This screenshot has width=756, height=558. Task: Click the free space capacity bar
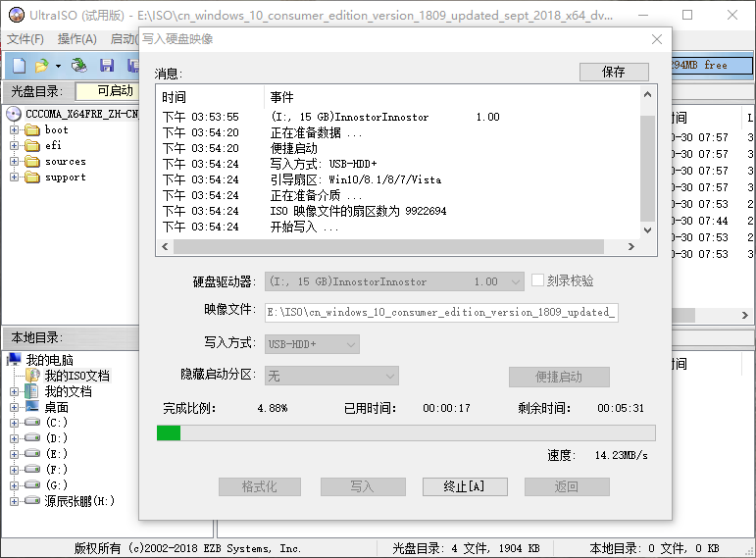click(712, 65)
